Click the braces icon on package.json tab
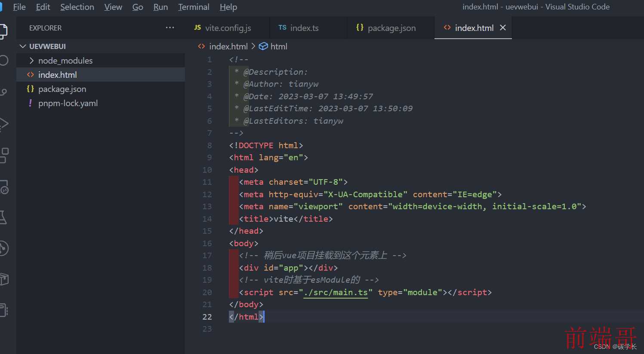Image resolution: width=644 pixels, height=354 pixels. tap(360, 27)
